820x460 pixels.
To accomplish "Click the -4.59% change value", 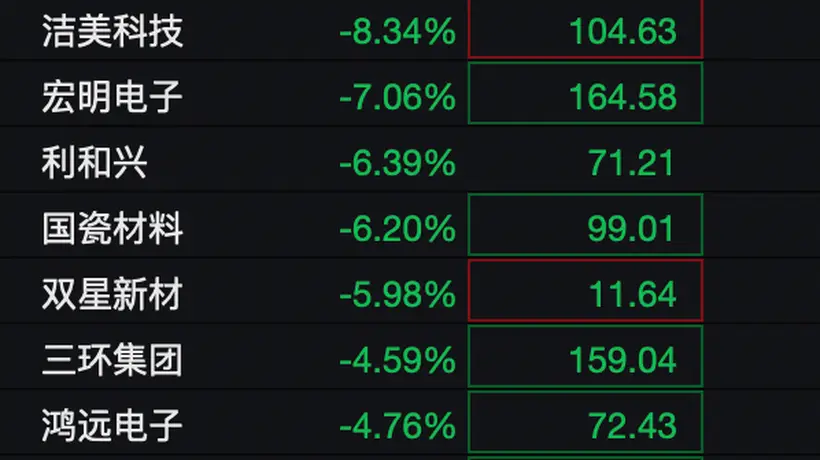I will pyautogui.click(x=397, y=360).
